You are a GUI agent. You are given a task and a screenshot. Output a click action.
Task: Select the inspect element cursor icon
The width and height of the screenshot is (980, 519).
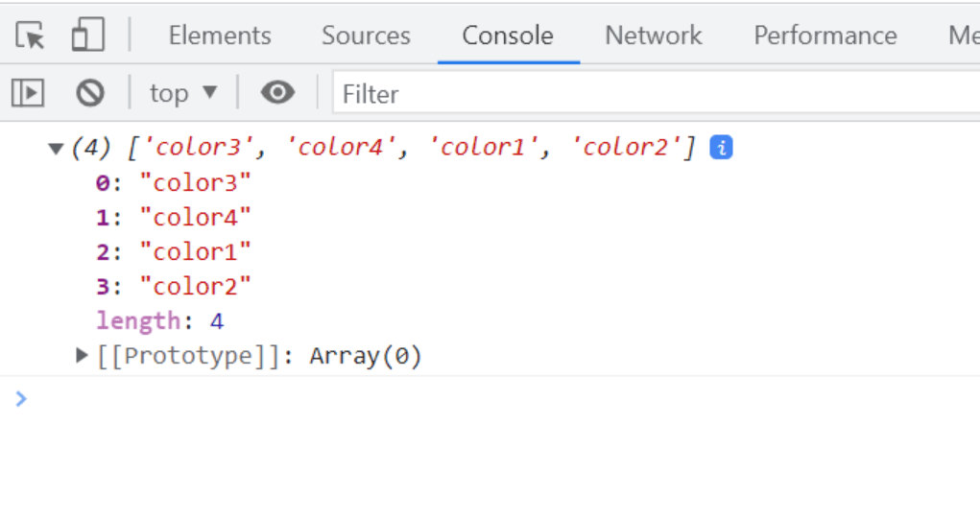click(30, 36)
